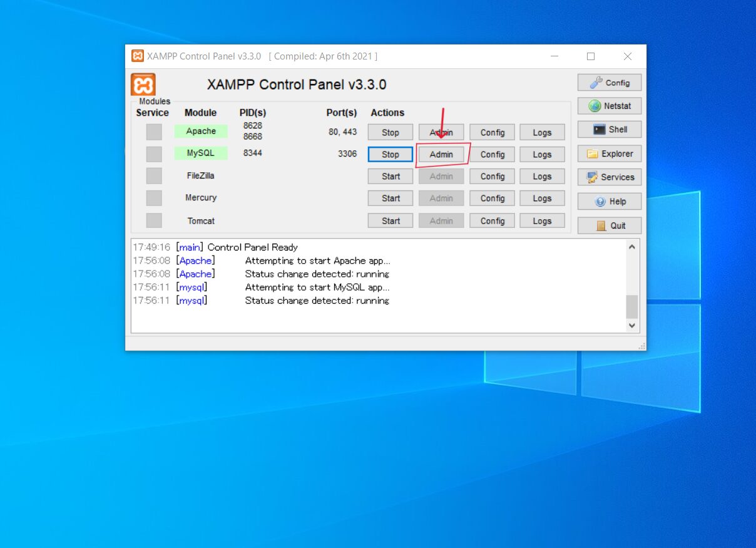
Task: Open Config with wrench icon in right sidebar
Action: pos(610,83)
